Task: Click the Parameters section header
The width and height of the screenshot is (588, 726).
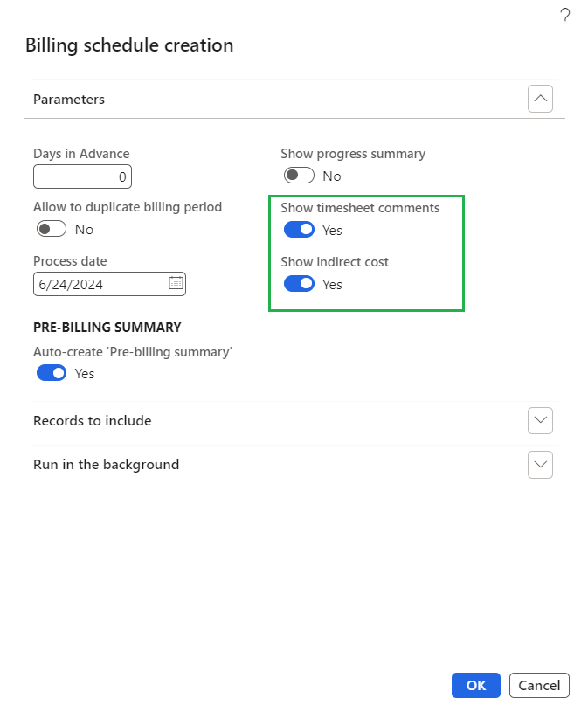Action: 69,100
